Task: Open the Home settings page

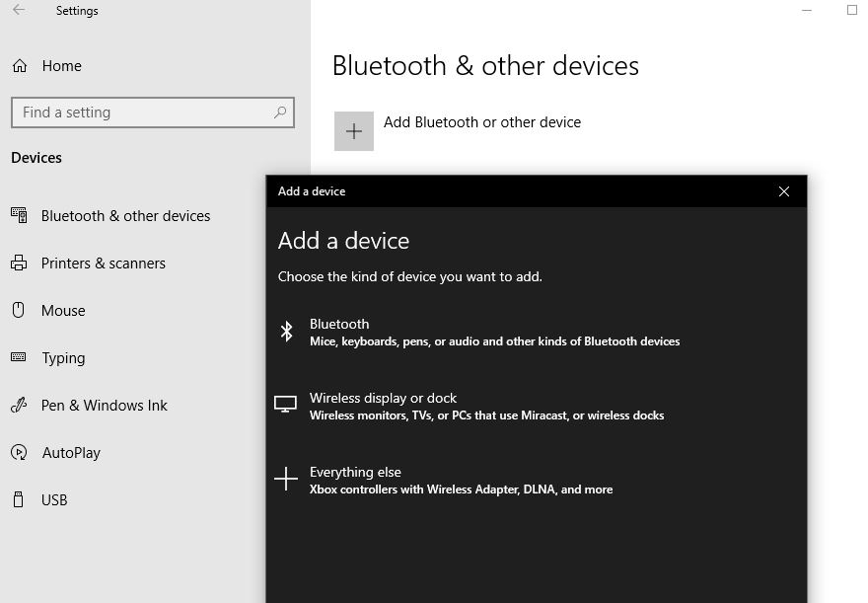Action: tap(61, 66)
